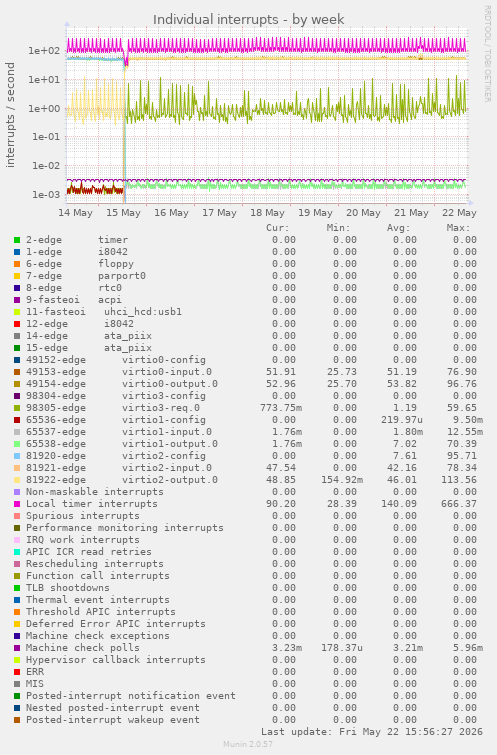Click the 21 May x-axis label
497x755 pixels.
(411, 213)
